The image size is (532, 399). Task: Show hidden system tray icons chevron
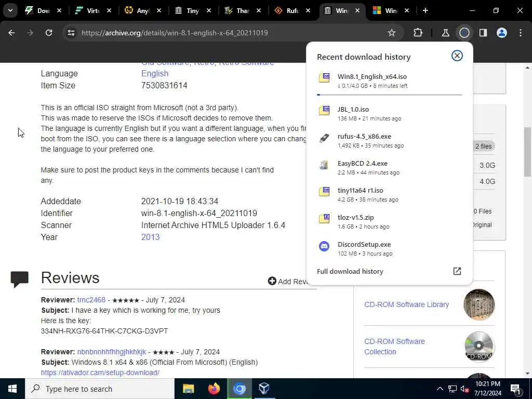tap(440, 389)
